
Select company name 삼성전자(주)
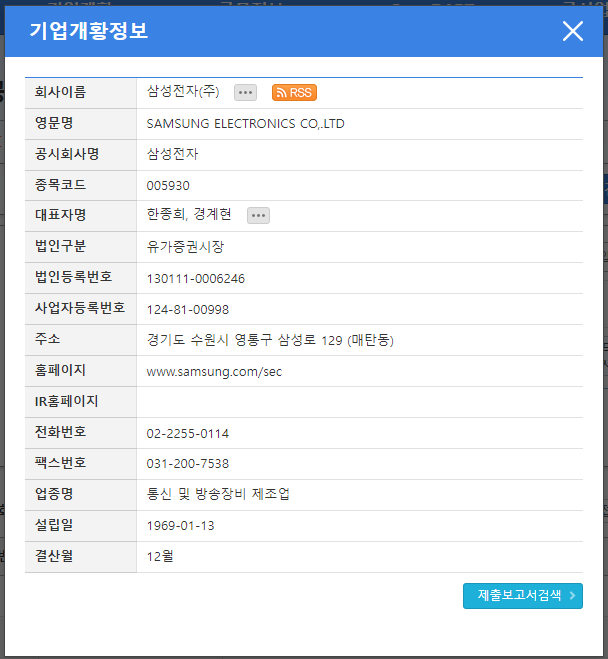pyautogui.click(x=183, y=91)
